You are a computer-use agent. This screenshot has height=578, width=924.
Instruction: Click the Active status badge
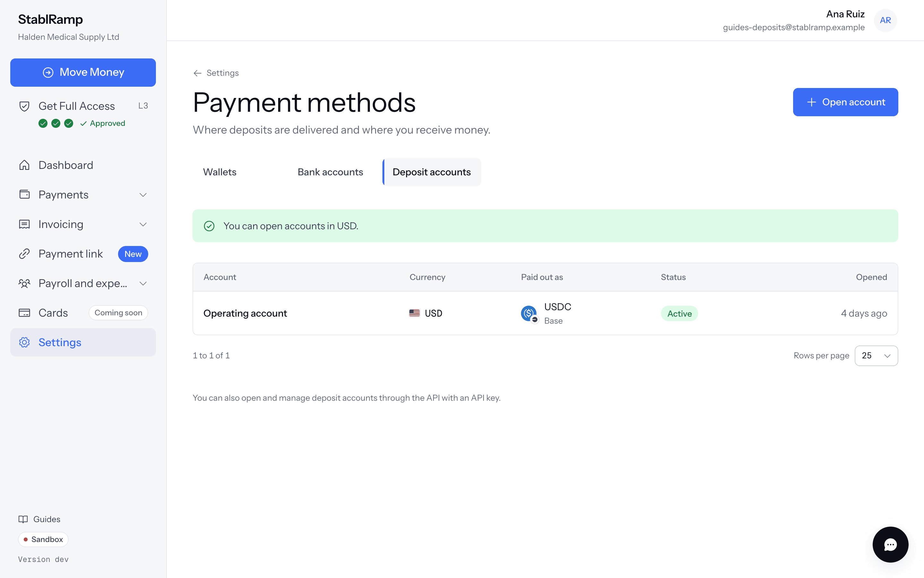point(679,313)
